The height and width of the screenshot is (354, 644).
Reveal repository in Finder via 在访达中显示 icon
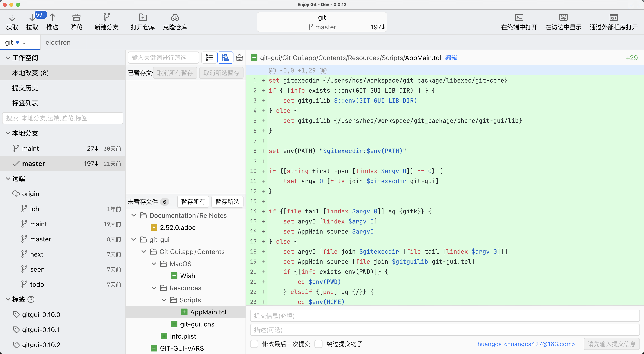pyautogui.click(x=563, y=21)
